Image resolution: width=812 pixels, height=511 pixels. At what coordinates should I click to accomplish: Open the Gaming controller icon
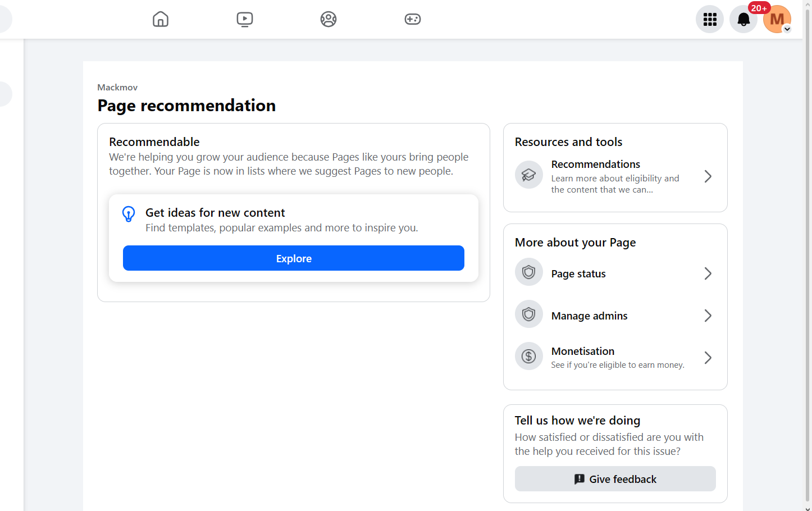click(x=413, y=19)
